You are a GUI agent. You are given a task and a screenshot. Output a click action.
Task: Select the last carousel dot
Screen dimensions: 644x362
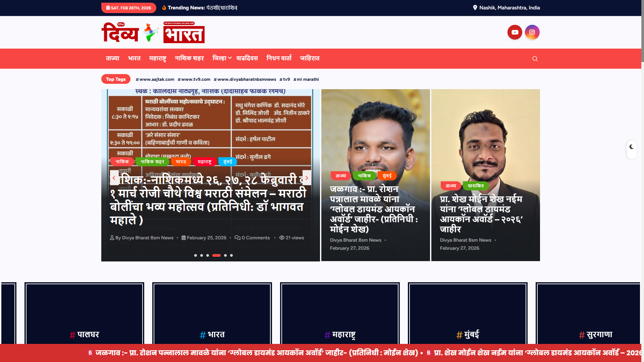(x=231, y=255)
